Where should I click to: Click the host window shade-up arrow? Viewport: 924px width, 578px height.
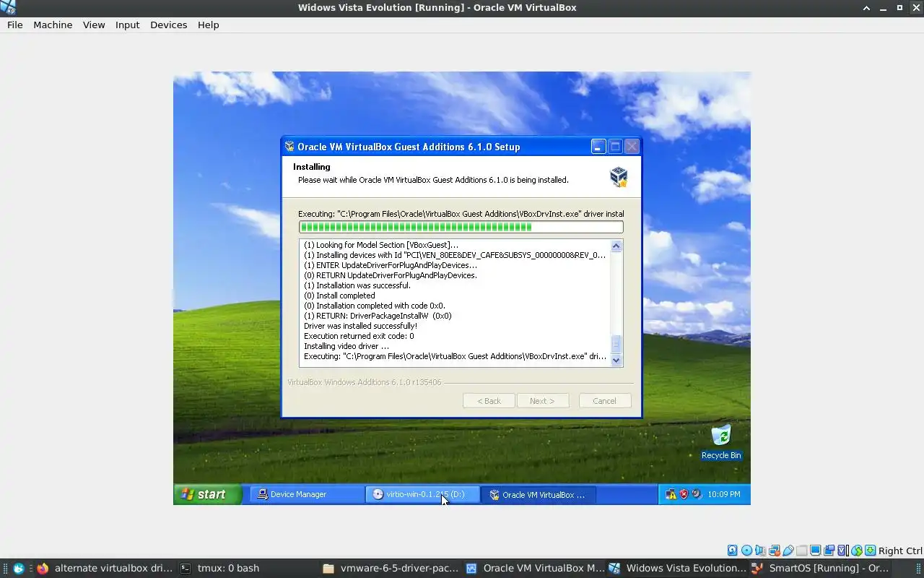pyautogui.click(x=866, y=7)
